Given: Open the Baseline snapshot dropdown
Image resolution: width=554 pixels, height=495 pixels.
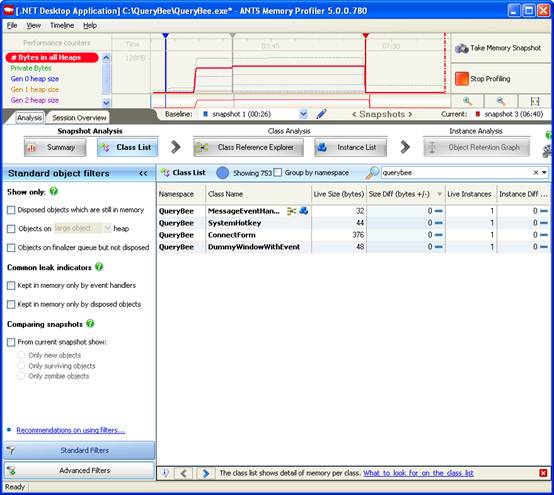Looking at the screenshot, I should coord(303,114).
